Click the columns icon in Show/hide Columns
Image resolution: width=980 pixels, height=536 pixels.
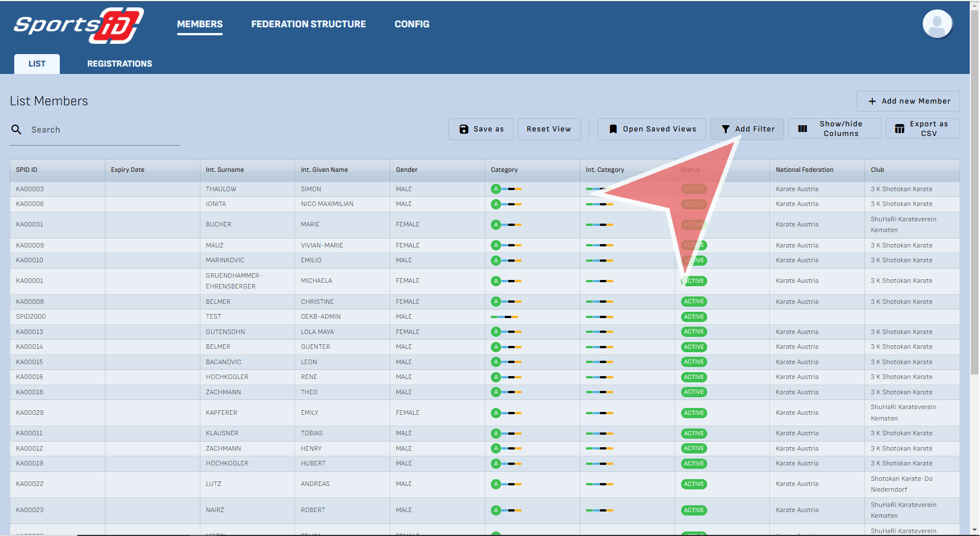tap(802, 129)
